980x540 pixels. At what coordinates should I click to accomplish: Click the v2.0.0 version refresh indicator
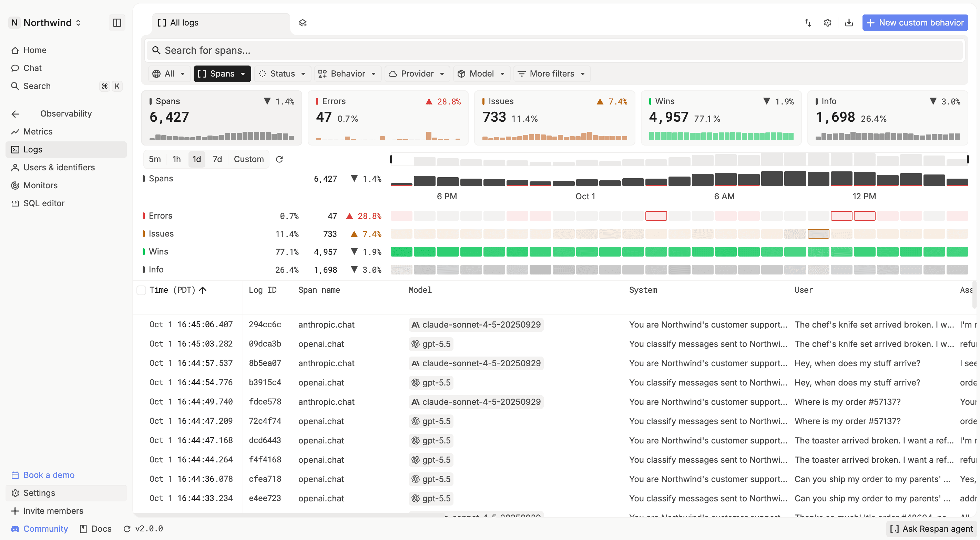(x=143, y=529)
